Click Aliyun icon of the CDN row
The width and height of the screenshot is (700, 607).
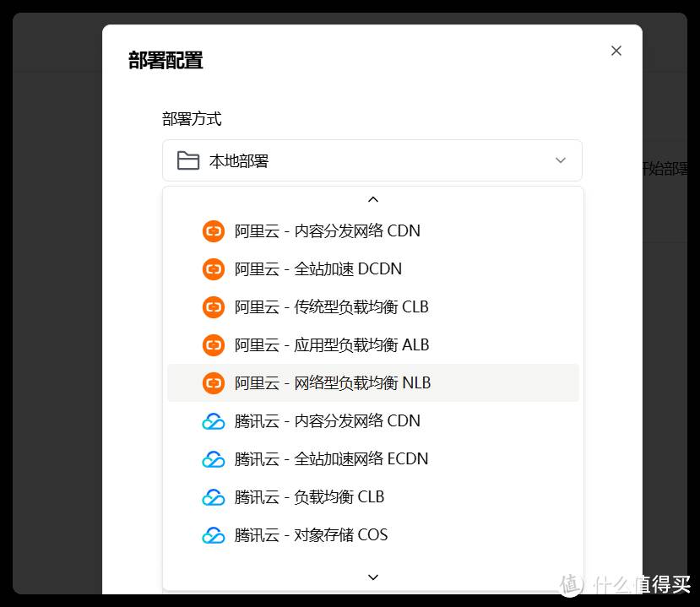(214, 231)
